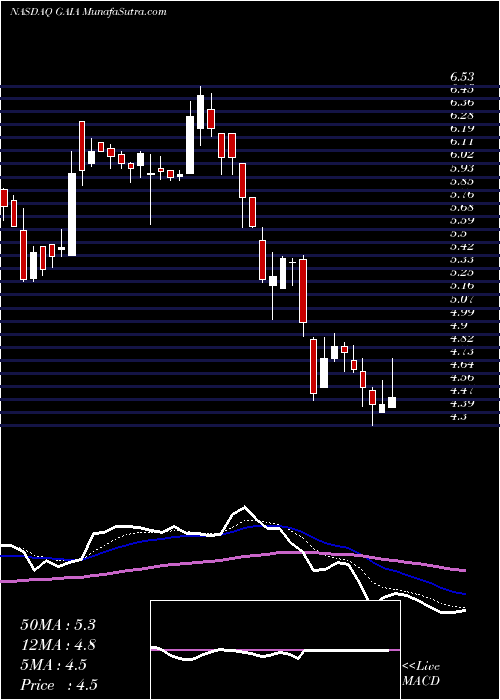The image size is (500, 700).
Task: Click the 5.85 price axis label
Action: [x=462, y=181]
